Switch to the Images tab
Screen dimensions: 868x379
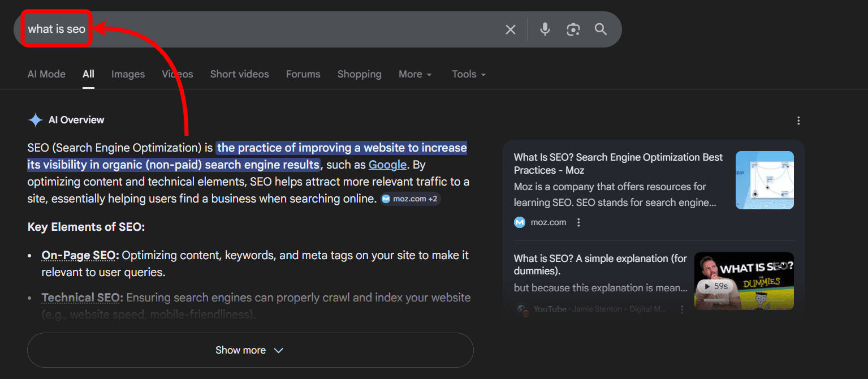pos(128,74)
